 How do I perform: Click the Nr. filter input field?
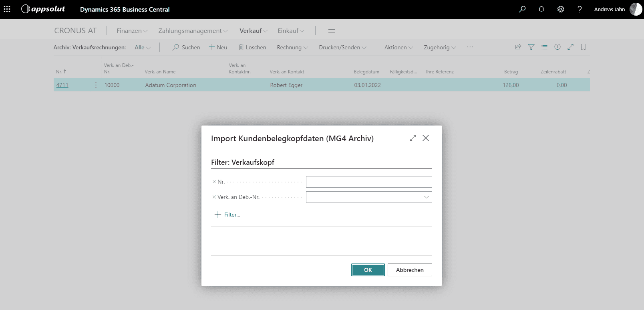[x=368, y=182]
